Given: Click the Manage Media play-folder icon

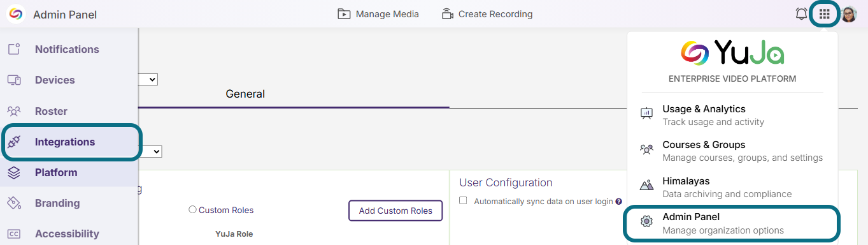Looking at the screenshot, I should pos(345,14).
